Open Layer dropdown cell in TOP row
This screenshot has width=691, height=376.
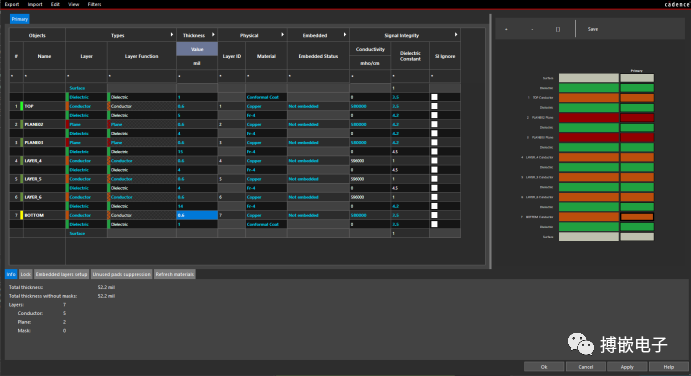point(86,106)
